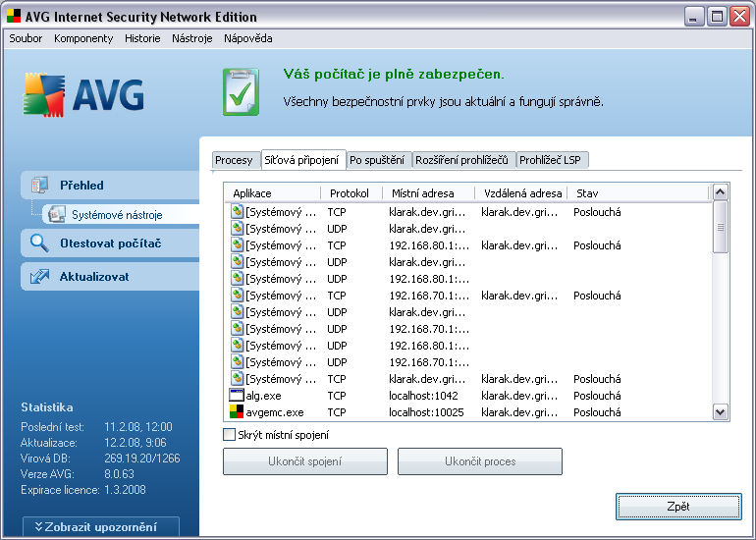The height and width of the screenshot is (540, 756).
Task: Click the Expirace licence date 1.3.2008
Action: coord(125,490)
